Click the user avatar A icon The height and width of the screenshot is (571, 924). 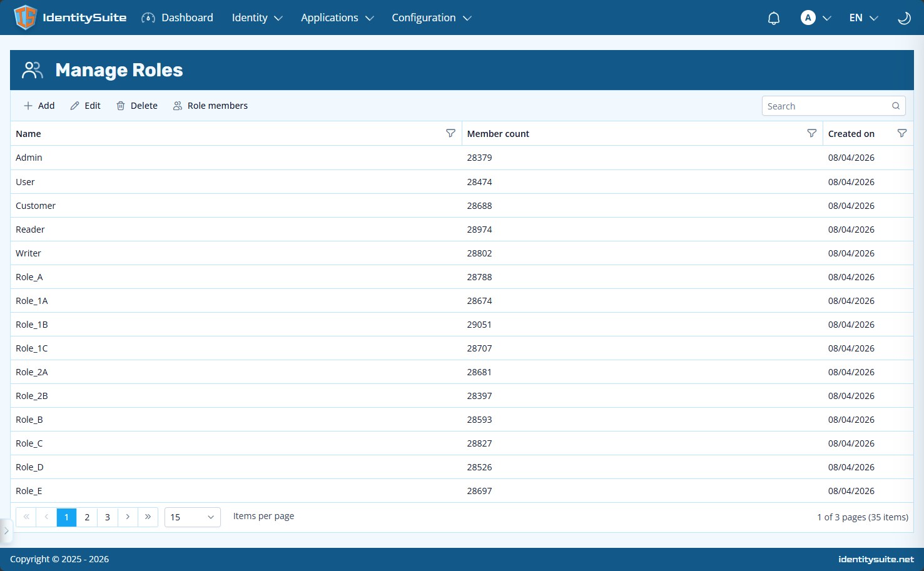coord(808,18)
